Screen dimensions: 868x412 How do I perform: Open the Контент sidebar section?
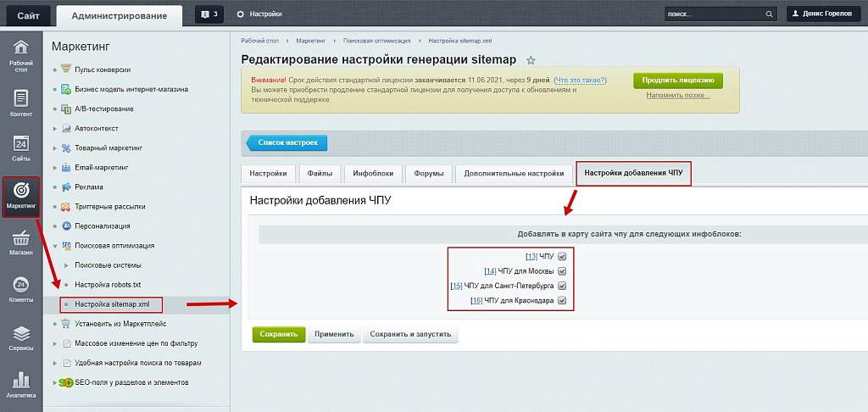pos(21,103)
